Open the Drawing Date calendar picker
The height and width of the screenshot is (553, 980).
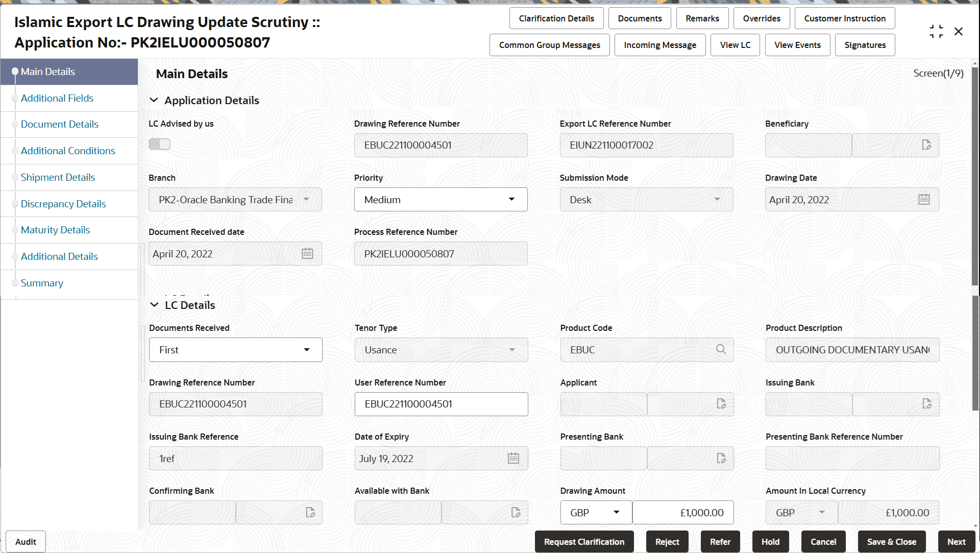(924, 200)
